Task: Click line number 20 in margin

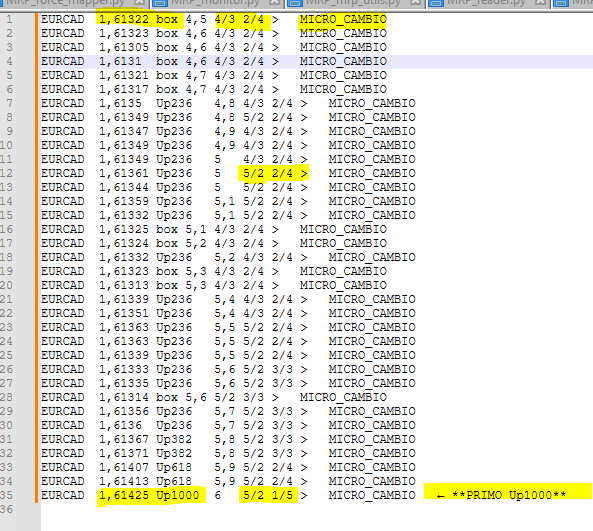Action: tap(6, 285)
